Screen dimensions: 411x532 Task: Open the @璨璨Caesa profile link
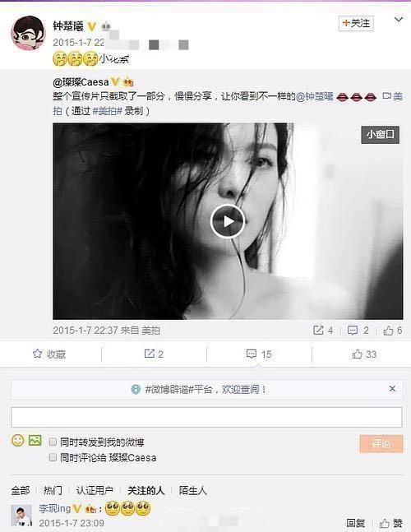click(81, 81)
